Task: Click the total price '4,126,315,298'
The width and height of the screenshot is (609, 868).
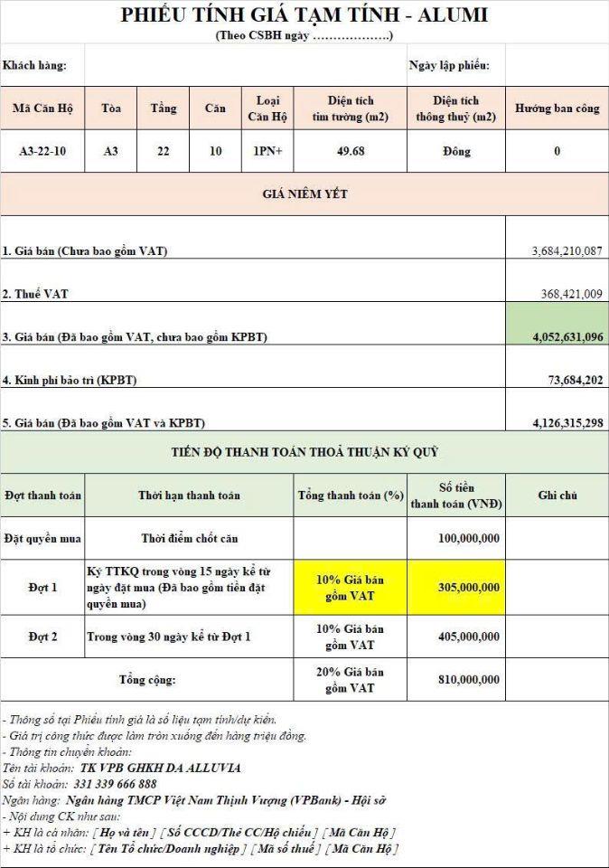Action: 567,423
